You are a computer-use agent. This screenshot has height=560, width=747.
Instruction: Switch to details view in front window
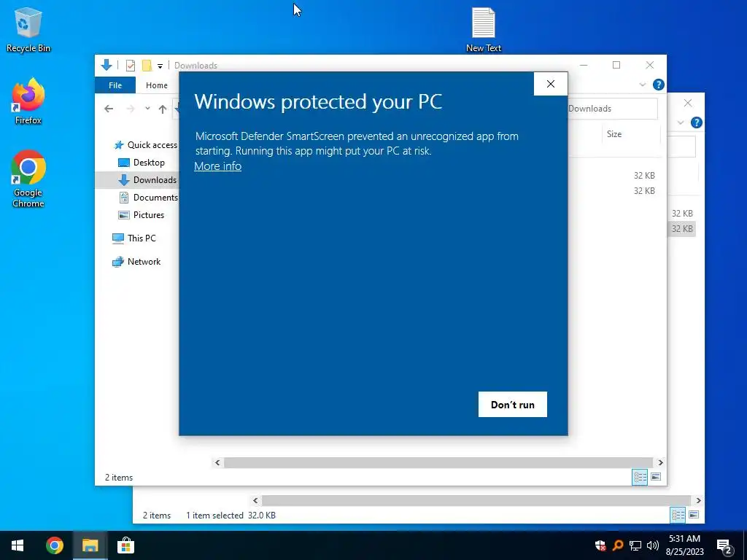click(x=640, y=477)
